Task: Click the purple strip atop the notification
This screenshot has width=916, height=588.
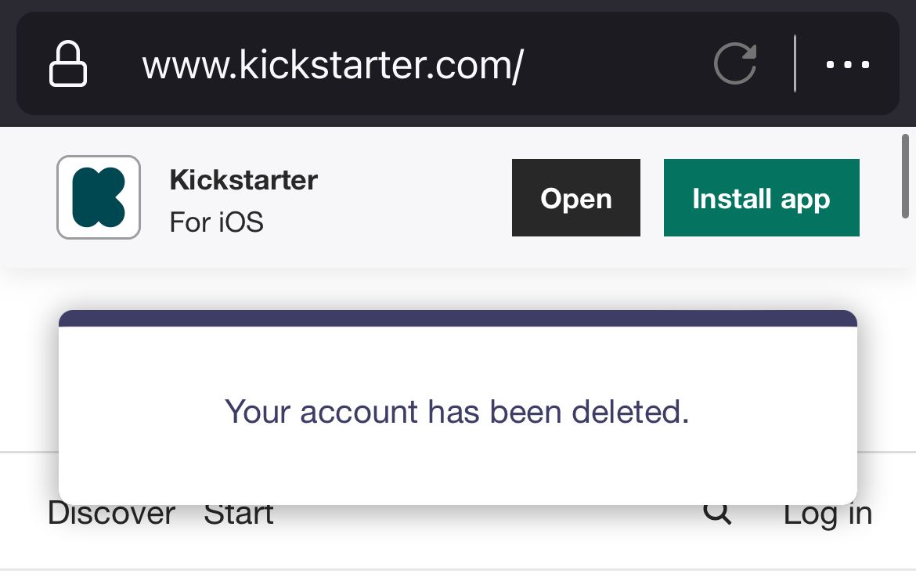Action: pyautogui.click(x=457, y=318)
